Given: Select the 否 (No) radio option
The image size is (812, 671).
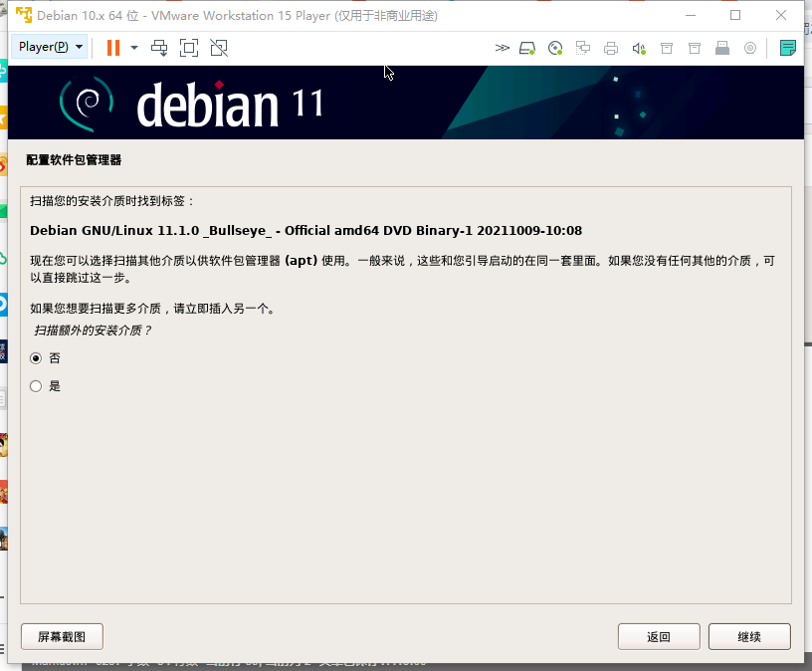Looking at the screenshot, I should 36,358.
